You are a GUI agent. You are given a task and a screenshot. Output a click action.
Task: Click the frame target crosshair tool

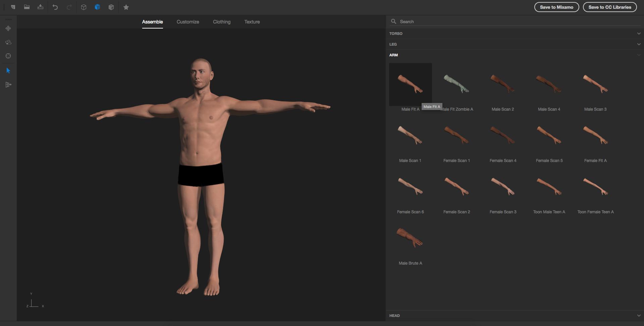[8, 56]
